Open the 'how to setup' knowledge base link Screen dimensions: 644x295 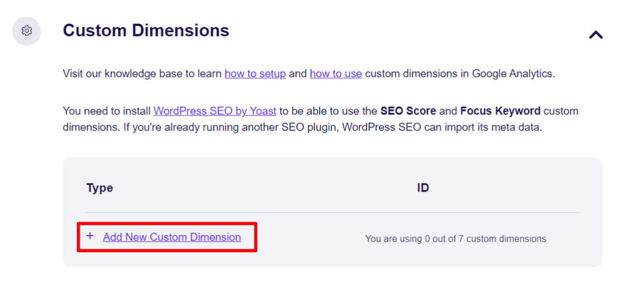[x=255, y=74]
